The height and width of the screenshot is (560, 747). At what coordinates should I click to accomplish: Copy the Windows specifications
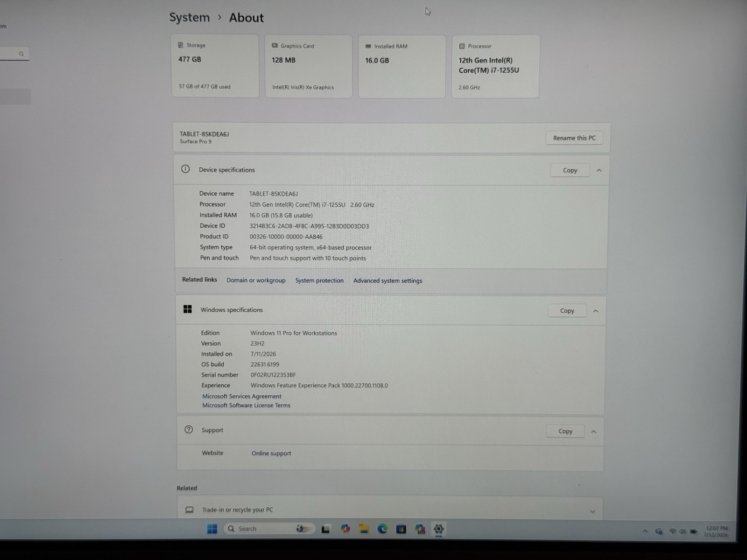pos(567,311)
